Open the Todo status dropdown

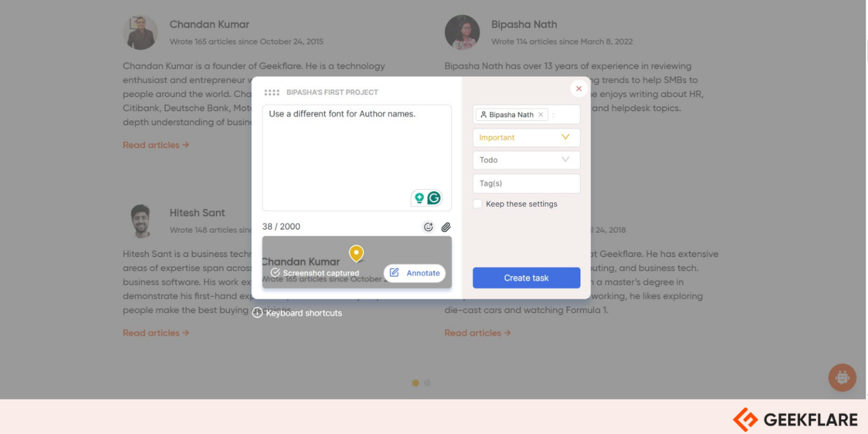coord(565,160)
